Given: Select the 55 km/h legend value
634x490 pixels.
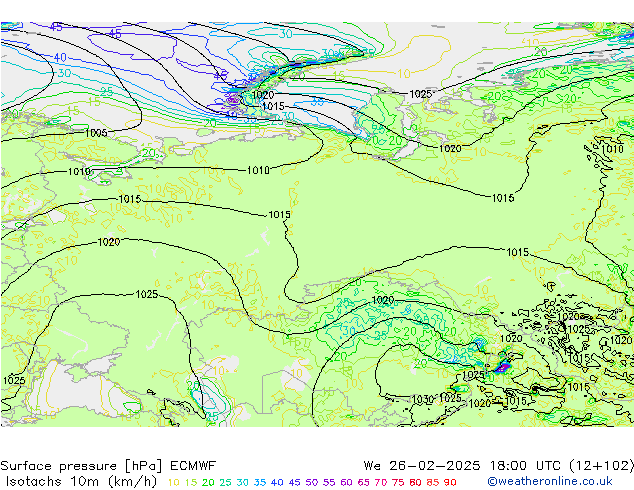Looking at the screenshot, I should click(329, 482).
